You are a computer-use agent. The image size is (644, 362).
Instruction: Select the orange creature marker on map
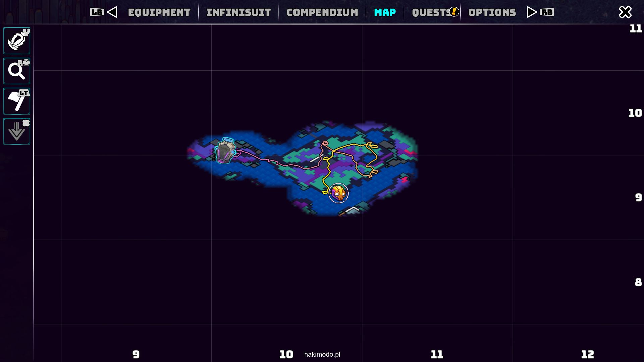[x=338, y=193]
